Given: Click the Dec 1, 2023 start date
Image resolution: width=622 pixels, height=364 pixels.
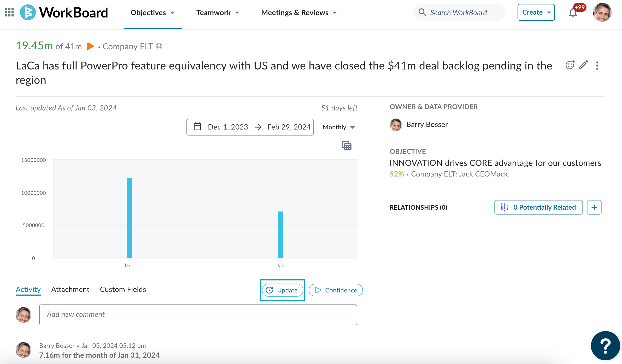Looking at the screenshot, I should 228,127.
